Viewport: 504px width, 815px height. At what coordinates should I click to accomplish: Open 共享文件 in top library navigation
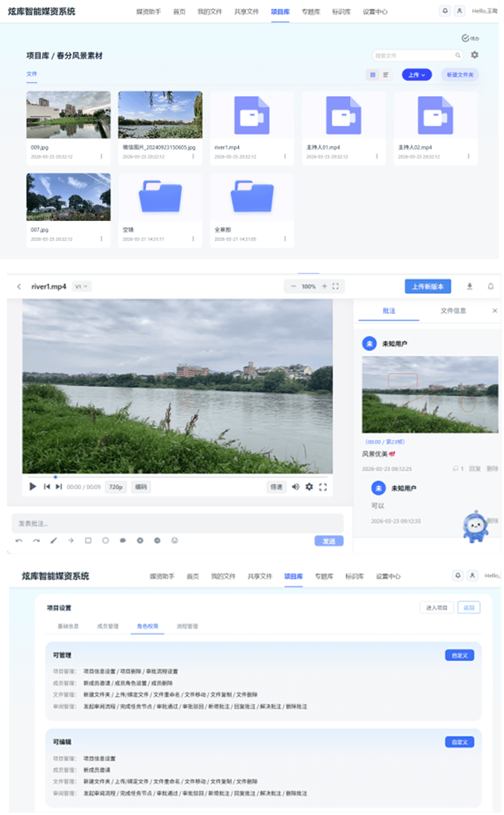click(x=246, y=11)
